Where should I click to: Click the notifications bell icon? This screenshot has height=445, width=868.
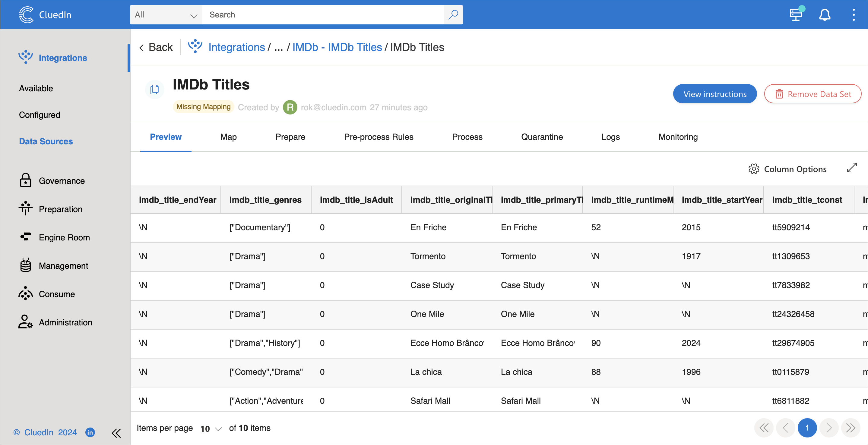(x=825, y=14)
